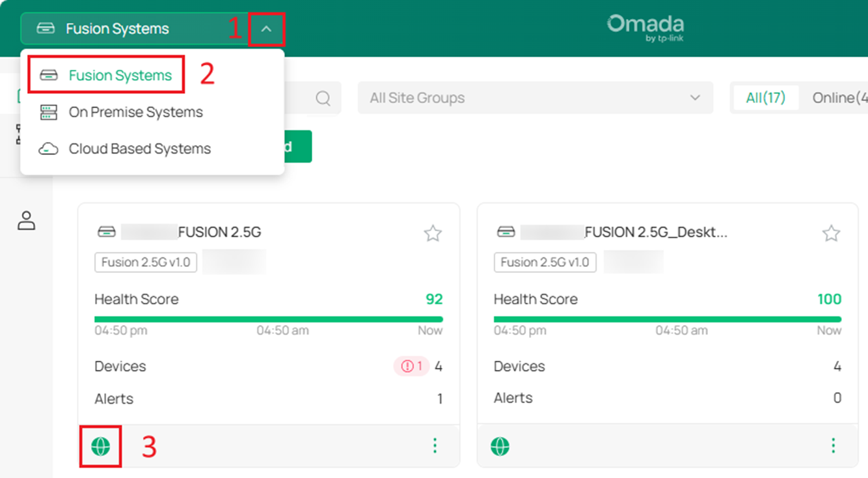Click the "Fusion 2.5G v1.0" tag on the score 100 card
Viewport: 868px width, 478px height.
[545, 262]
